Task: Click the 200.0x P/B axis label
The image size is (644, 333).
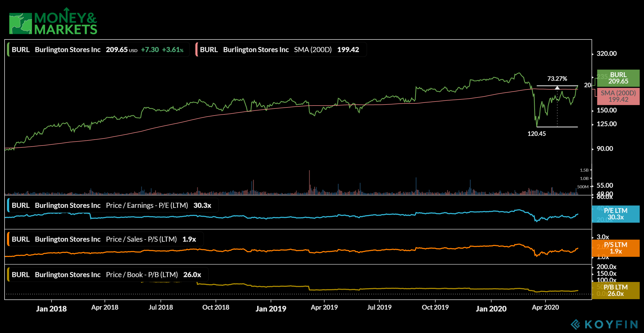Action: (x=606, y=267)
